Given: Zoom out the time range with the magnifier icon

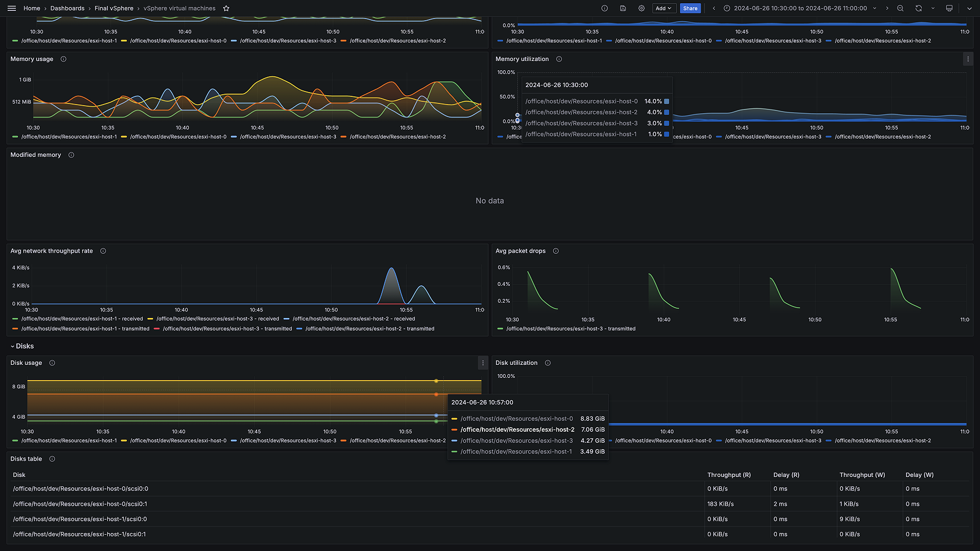Looking at the screenshot, I should click(x=901, y=8).
